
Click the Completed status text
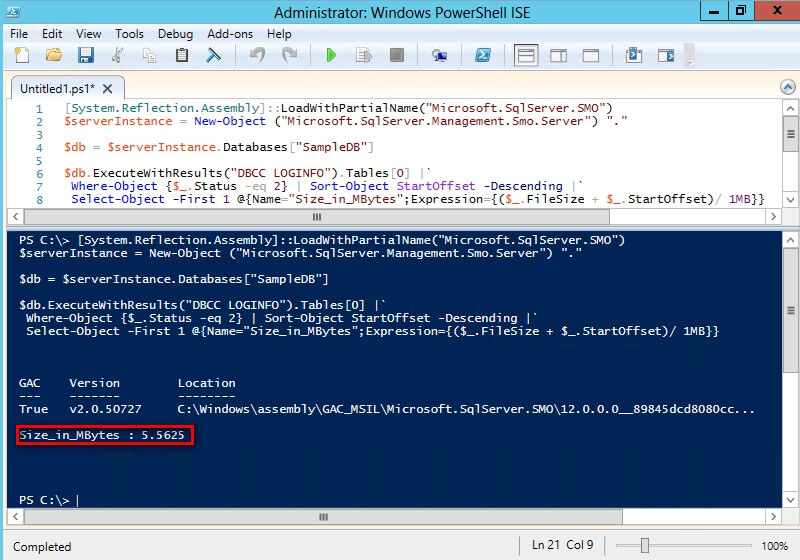(42, 547)
